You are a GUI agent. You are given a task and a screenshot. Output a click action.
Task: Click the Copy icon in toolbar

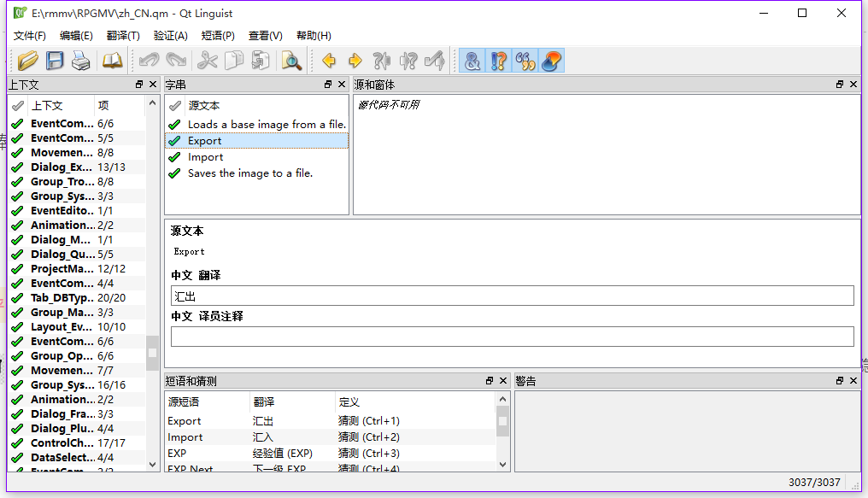click(x=233, y=61)
